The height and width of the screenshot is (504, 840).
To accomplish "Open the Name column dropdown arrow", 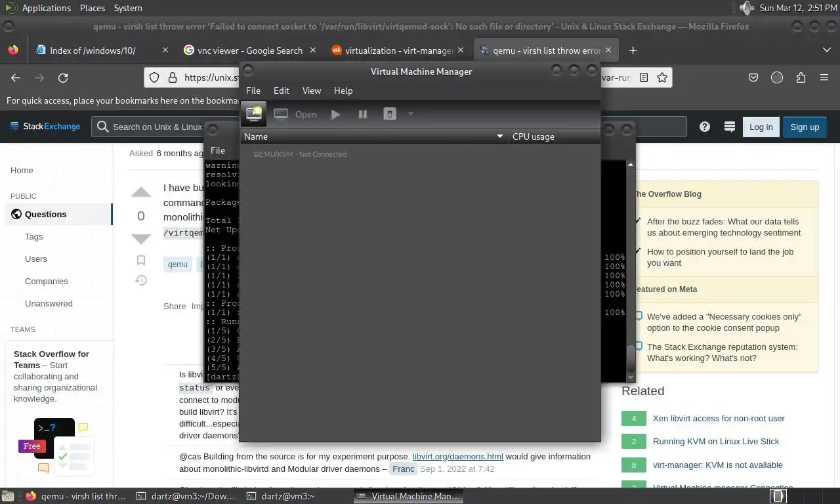I will click(500, 136).
